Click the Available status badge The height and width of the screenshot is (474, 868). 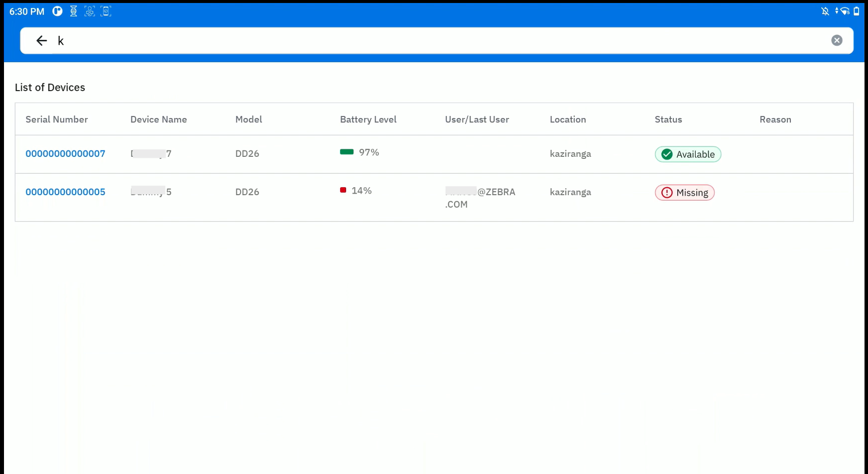pyautogui.click(x=688, y=154)
